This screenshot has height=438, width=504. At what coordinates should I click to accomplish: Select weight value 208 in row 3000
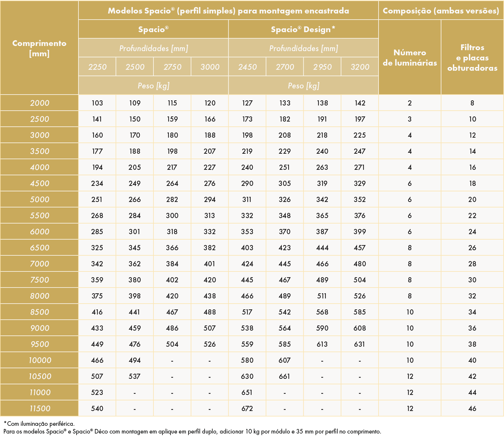coord(285,135)
